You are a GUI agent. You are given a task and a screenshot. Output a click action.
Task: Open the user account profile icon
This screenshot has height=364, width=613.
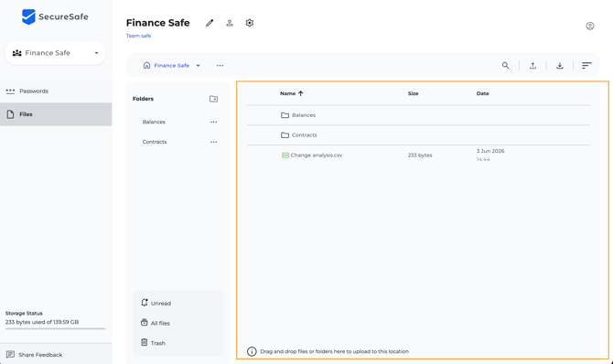point(590,26)
